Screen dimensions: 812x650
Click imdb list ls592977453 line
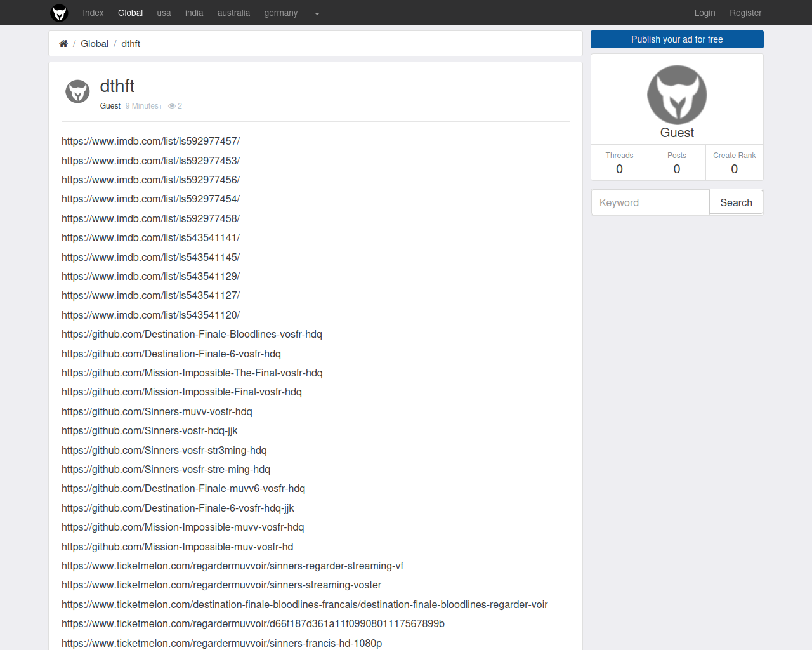[x=150, y=161]
